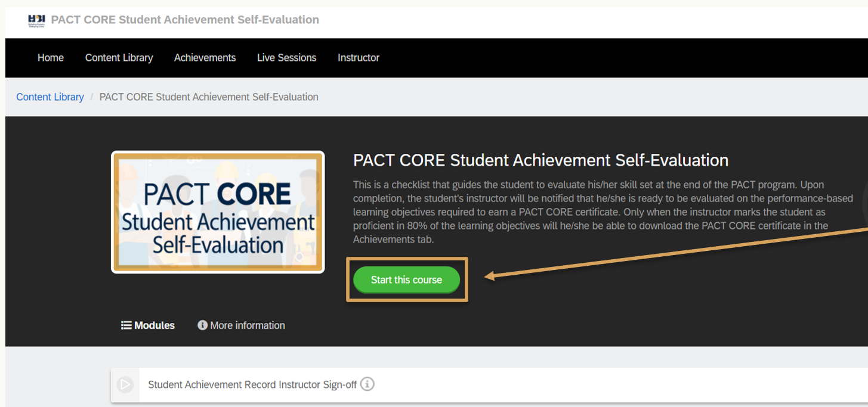
Task: Click the info icon beside More information
Action: tap(203, 325)
